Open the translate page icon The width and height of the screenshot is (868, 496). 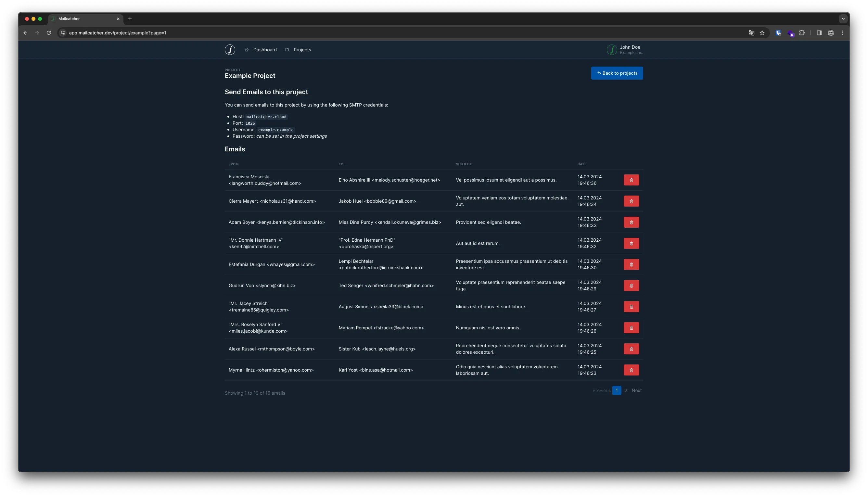click(751, 33)
